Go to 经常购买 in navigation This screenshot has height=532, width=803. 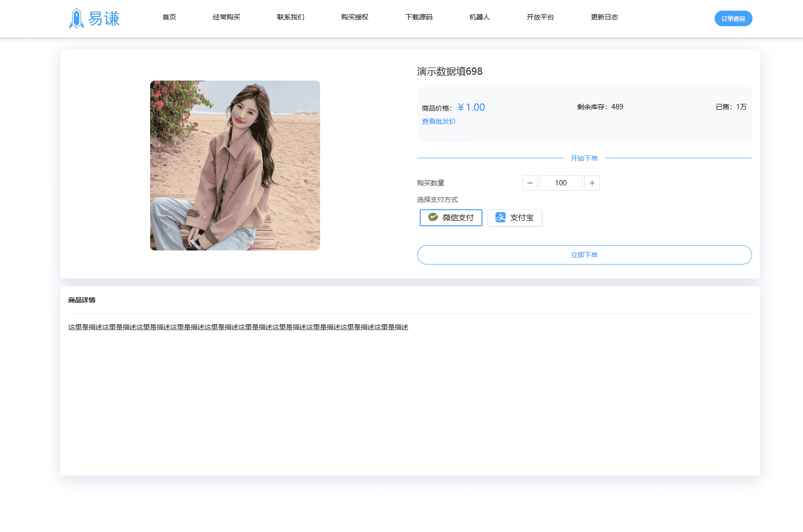(x=226, y=17)
